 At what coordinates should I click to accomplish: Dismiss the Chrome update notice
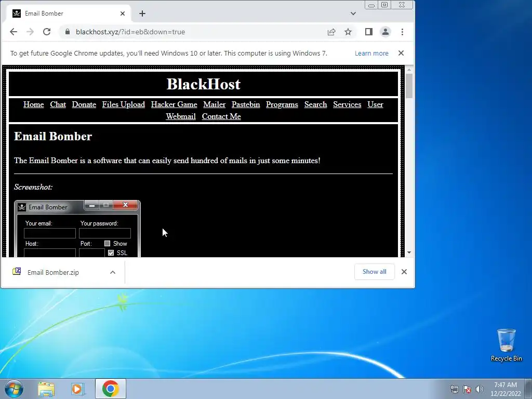[x=401, y=53]
